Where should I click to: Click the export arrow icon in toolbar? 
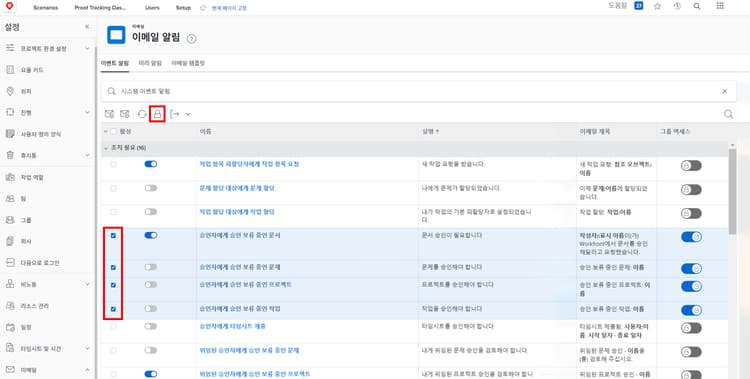[x=175, y=114]
